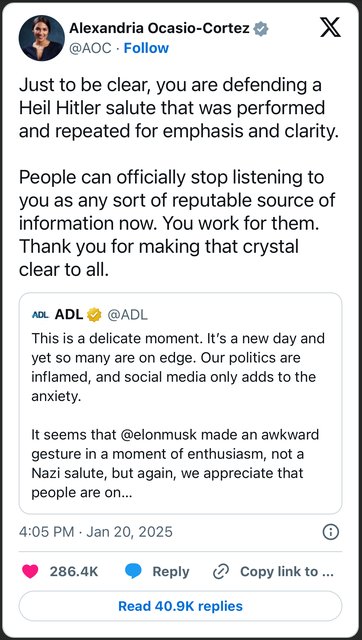Follow the @AOC account
This screenshot has width=362, height=640.
point(146,48)
